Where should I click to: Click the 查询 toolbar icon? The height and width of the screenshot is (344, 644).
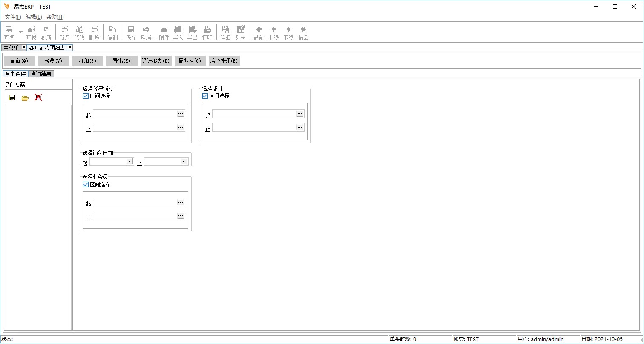pyautogui.click(x=9, y=32)
